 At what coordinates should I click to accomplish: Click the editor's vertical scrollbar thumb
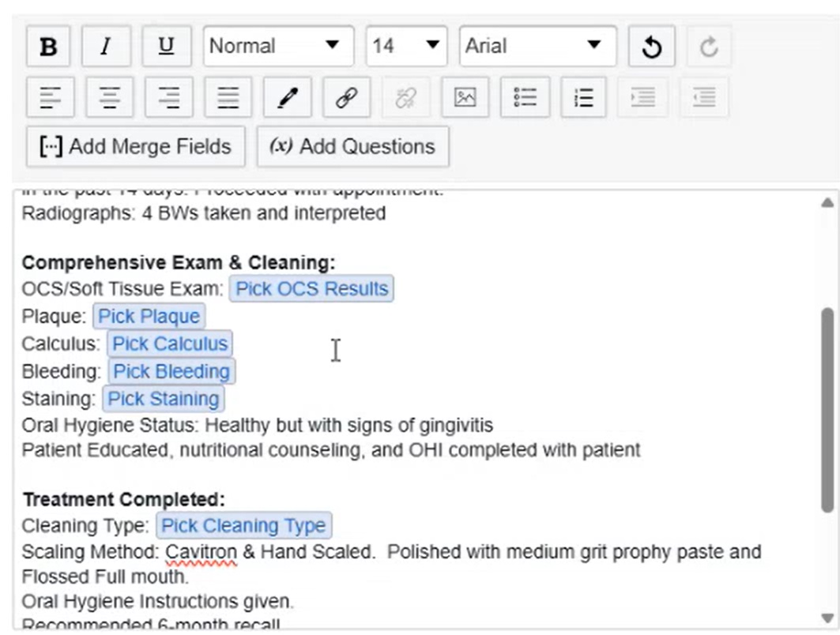tap(827, 409)
